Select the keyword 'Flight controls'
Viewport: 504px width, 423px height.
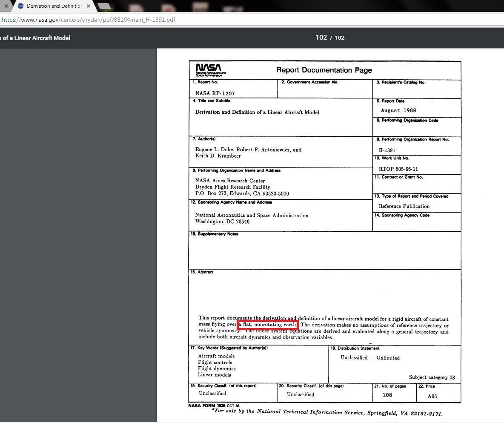tap(215, 362)
